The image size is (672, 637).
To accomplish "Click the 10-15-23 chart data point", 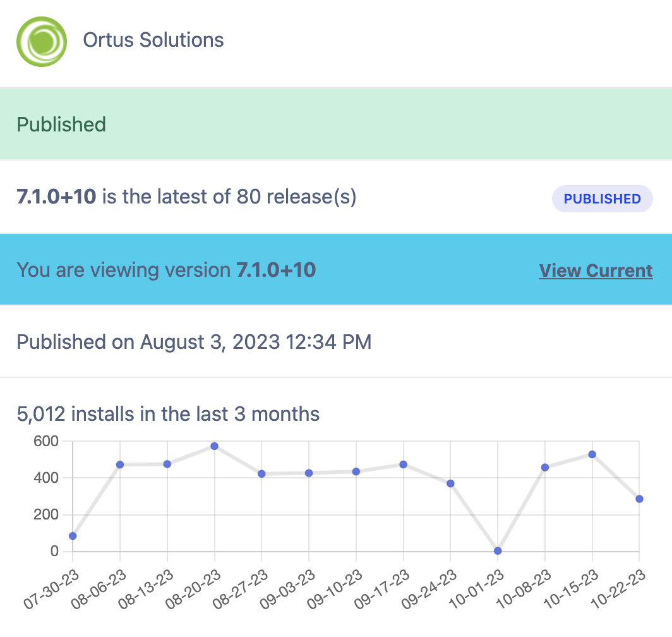I will 592,454.
